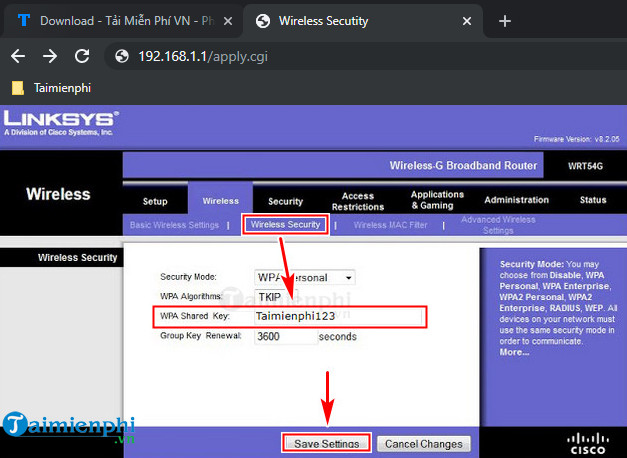Click the Wireless Security sidebar heading
This screenshot has height=458, width=627.
tap(78, 257)
